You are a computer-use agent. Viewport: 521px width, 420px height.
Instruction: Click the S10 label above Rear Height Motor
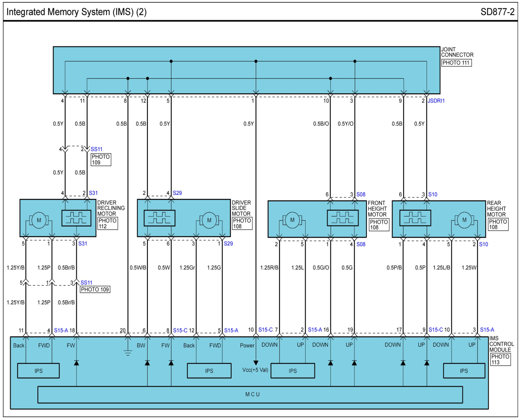pos(433,194)
